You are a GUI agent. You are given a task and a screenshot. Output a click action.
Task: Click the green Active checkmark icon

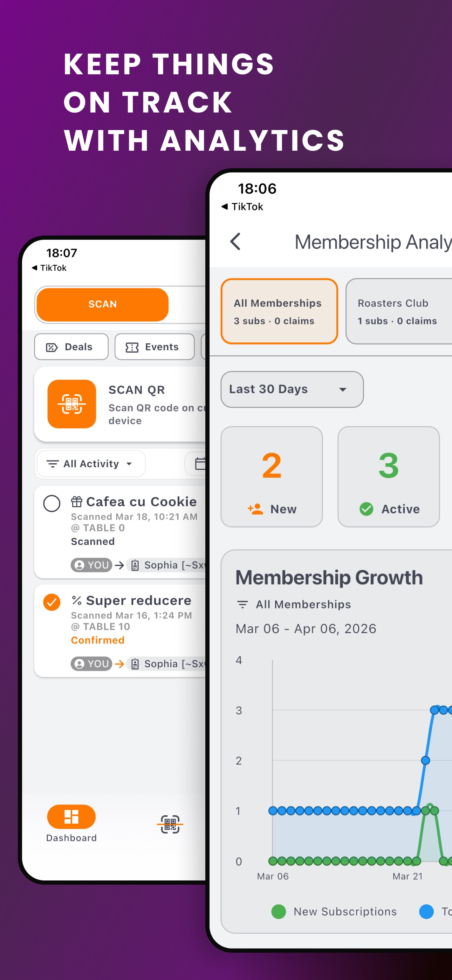click(x=367, y=509)
